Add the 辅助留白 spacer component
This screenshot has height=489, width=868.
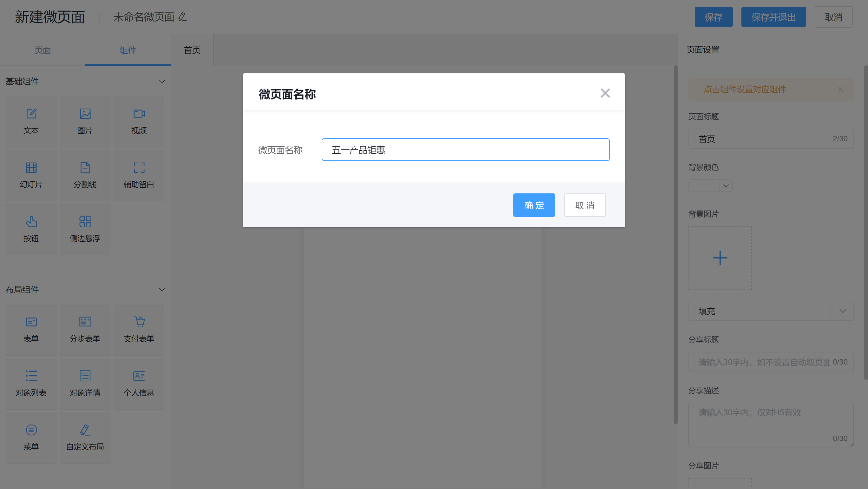point(139,176)
